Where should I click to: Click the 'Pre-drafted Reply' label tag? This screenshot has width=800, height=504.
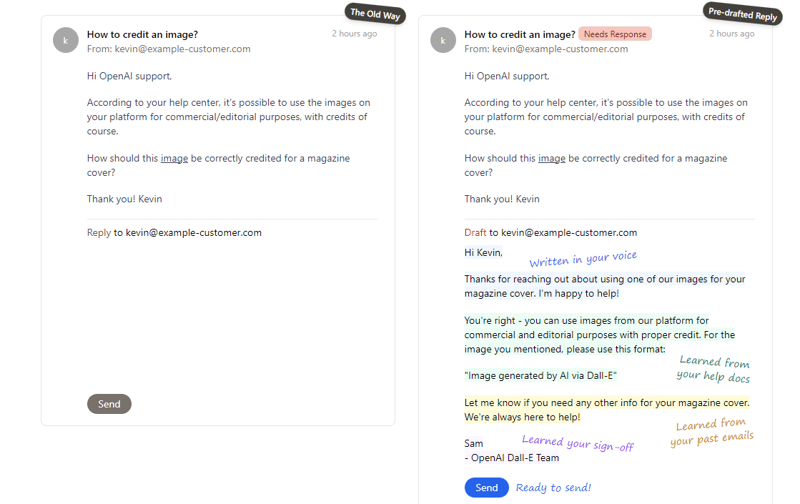742,14
